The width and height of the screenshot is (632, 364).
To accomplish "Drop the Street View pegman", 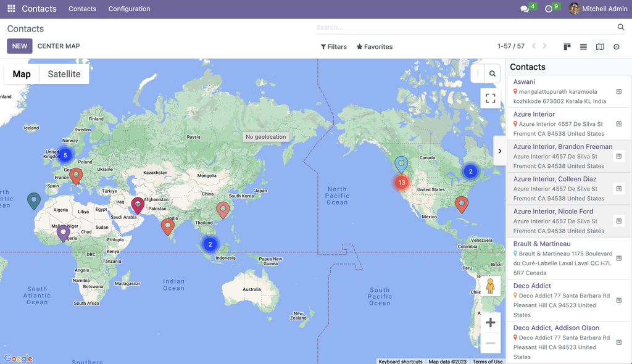I will click(x=490, y=286).
